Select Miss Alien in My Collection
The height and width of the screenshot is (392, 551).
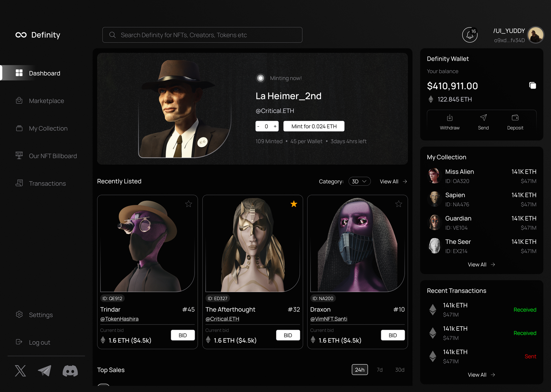[482, 176]
